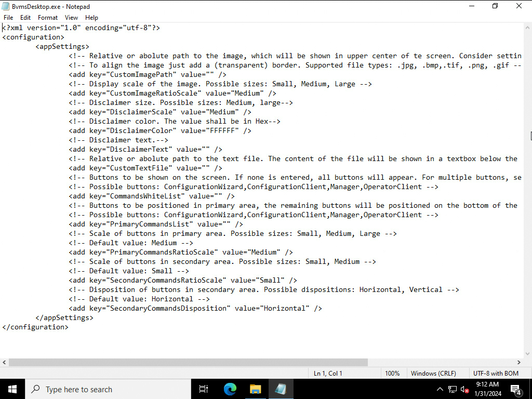Screen dimensions: 532x399
Task: Open the File menu
Action: [8, 18]
